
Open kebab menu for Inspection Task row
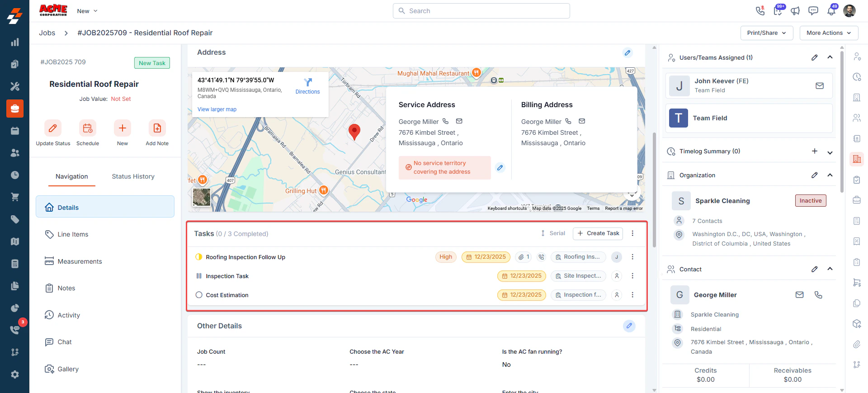(632, 276)
